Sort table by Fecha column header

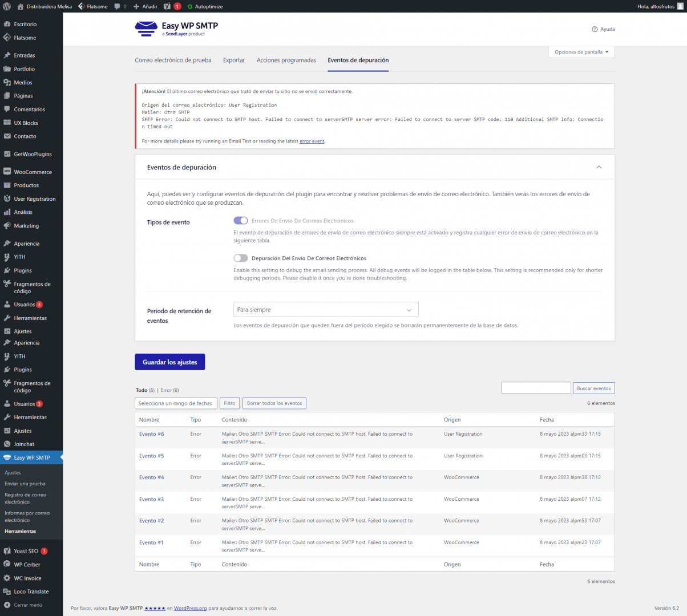[547, 420]
